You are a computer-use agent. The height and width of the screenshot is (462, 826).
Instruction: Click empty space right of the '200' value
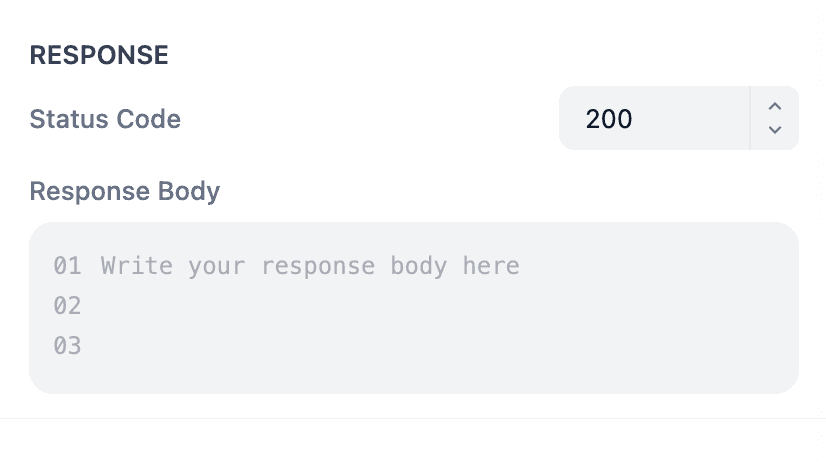690,119
